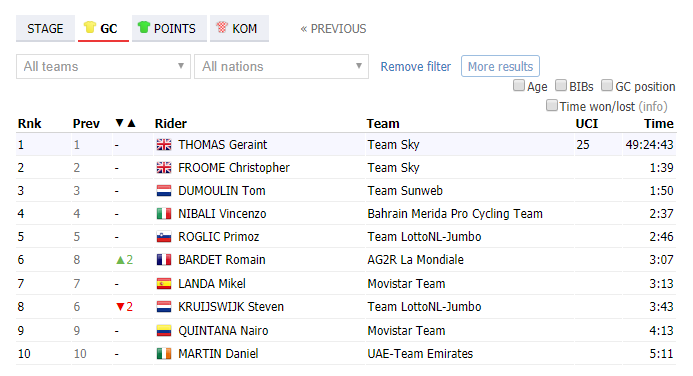Screen dimensions: 693x376
Task: Check the Time won/lost option
Action: [x=552, y=105]
